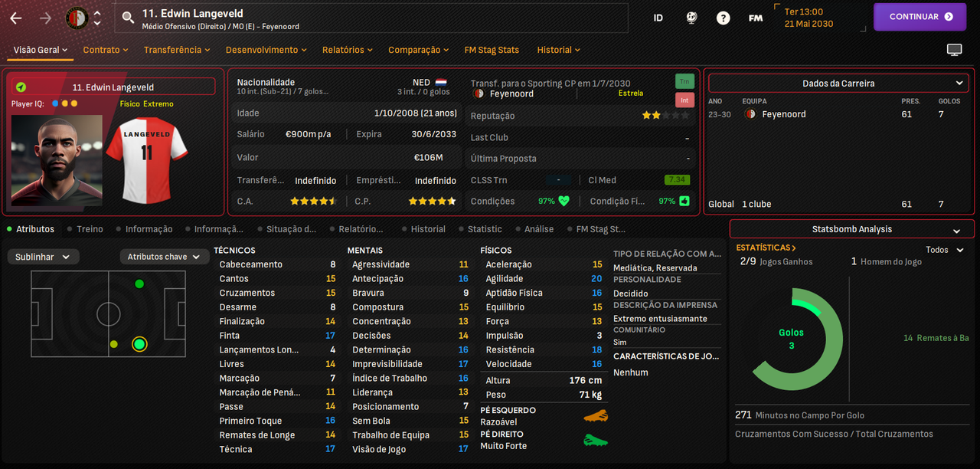Click the red Int indicator

tap(684, 100)
